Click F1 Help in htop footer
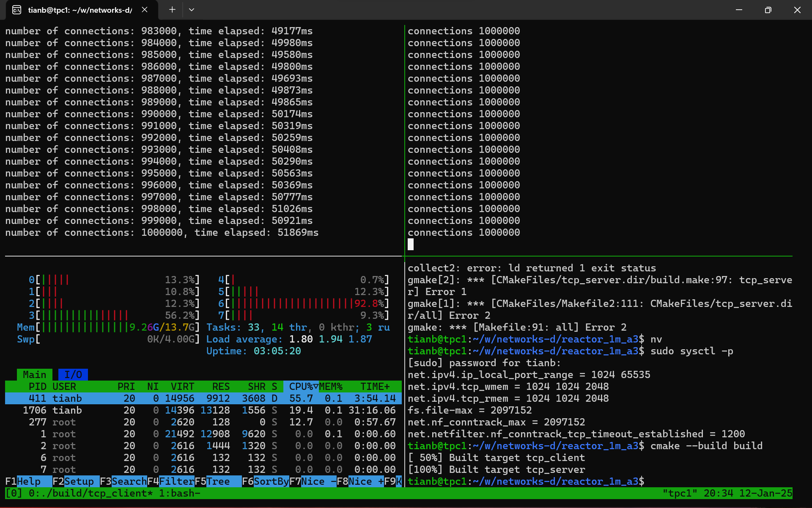 click(x=28, y=481)
